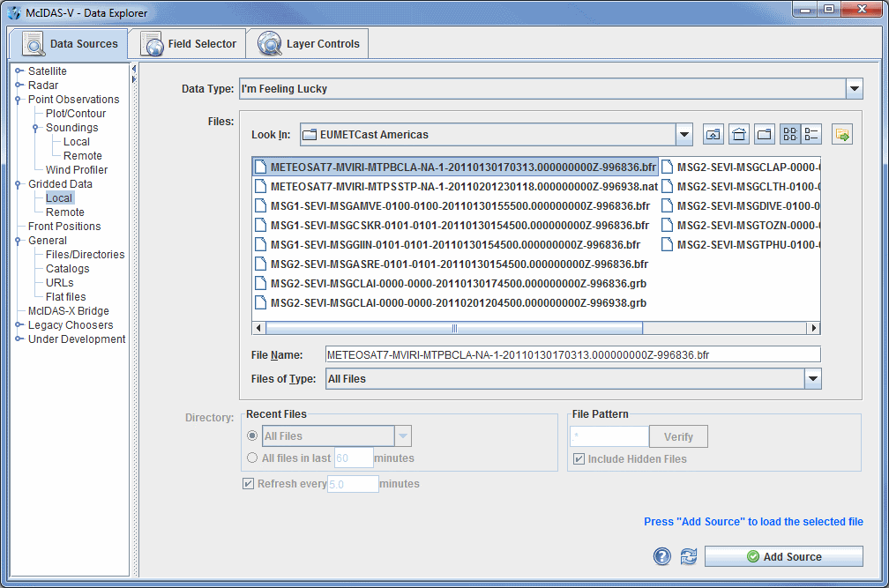This screenshot has height=588, width=889.
Task: Open the Files of Type dropdown
Action: 813,378
